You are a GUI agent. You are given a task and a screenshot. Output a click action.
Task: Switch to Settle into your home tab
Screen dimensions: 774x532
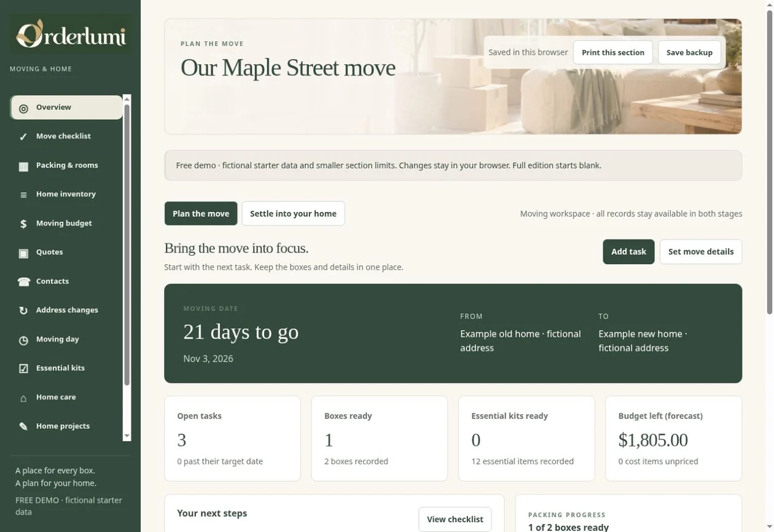pyautogui.click(x=293, y=214)
